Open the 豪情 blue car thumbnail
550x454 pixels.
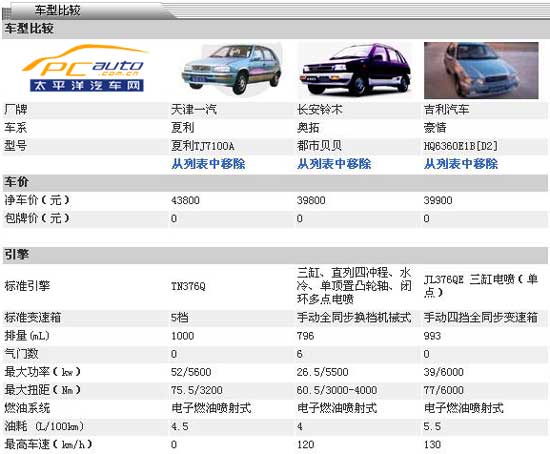(x=481, y=70)
